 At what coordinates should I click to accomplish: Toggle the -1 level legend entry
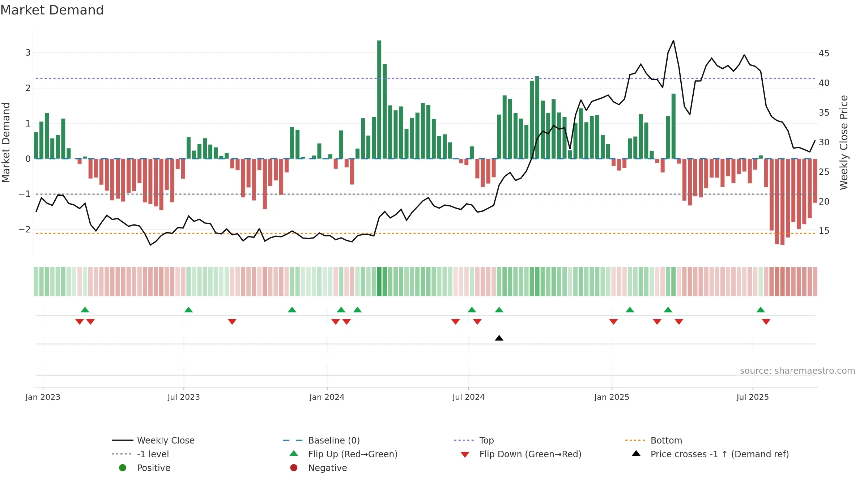click(140, 454)
